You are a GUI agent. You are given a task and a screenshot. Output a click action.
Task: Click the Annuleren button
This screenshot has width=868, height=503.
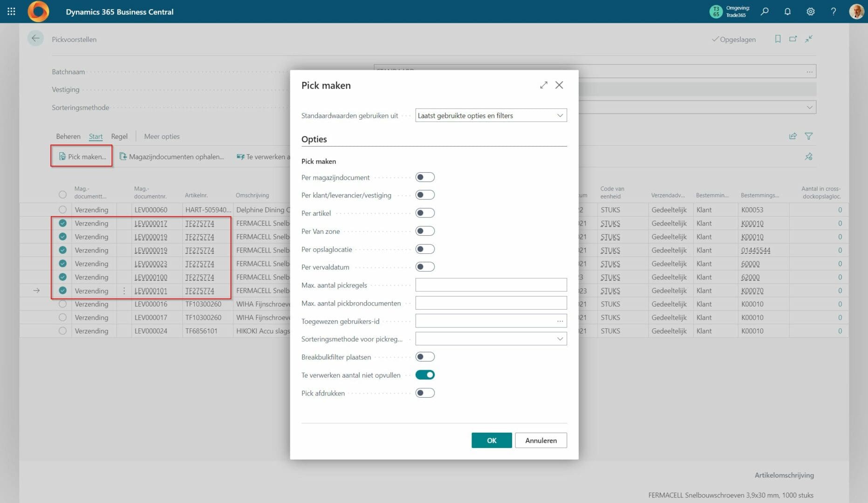(x=541, y=440)
